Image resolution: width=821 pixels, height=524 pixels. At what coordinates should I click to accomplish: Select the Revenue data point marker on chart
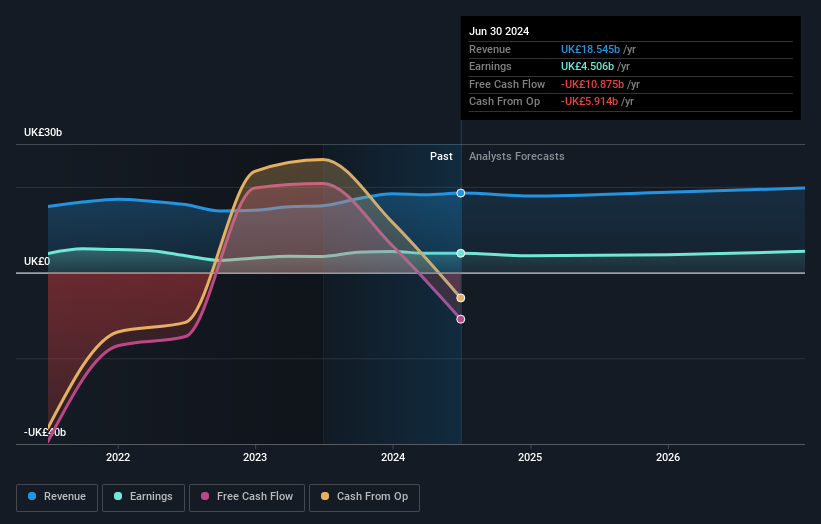pos(461,193)
